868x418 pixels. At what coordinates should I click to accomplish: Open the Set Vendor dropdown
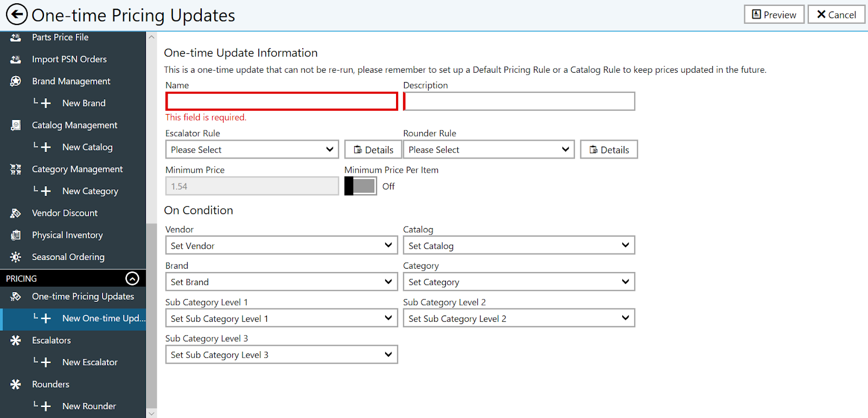[282, 245]
